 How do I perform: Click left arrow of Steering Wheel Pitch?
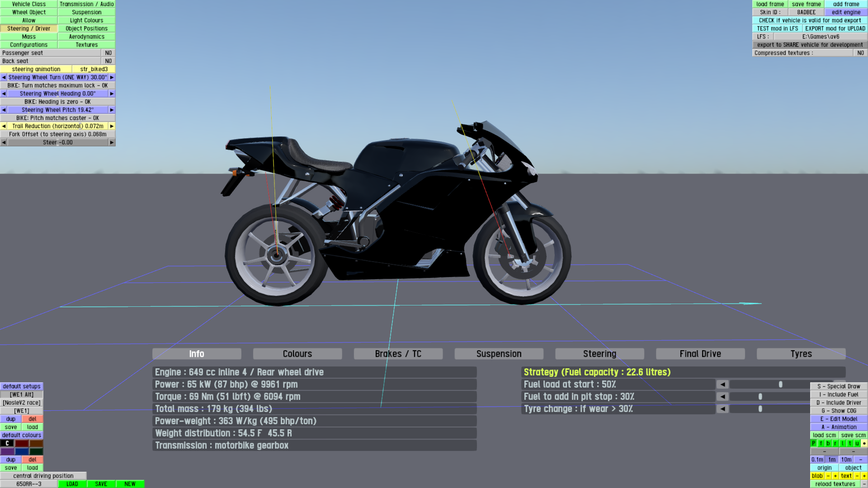pyautogui.click(x=4, y=110)
